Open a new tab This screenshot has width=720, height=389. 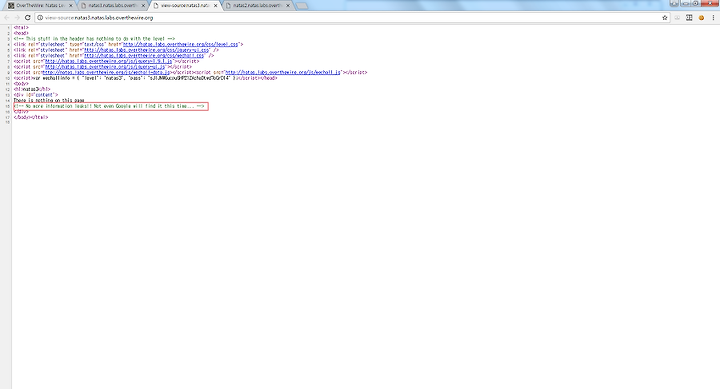point(302,6)
